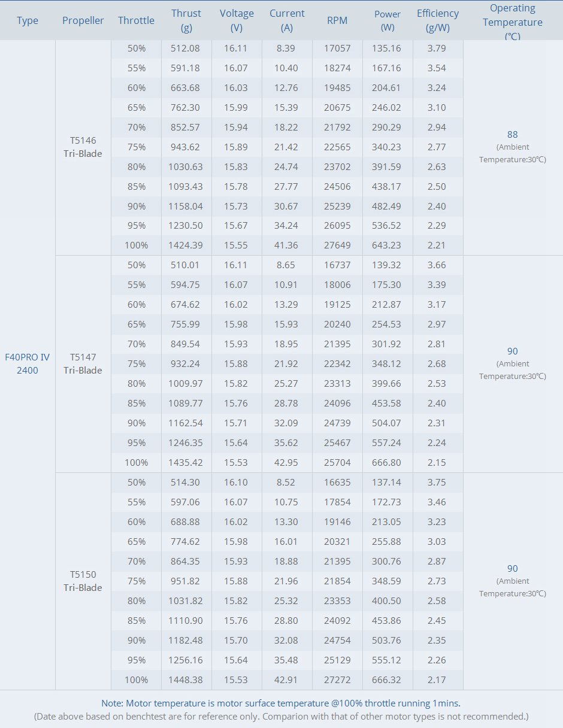The image size is (563, 728).
Task: Select the Propeller column header
Action: (x=83, y=20)
